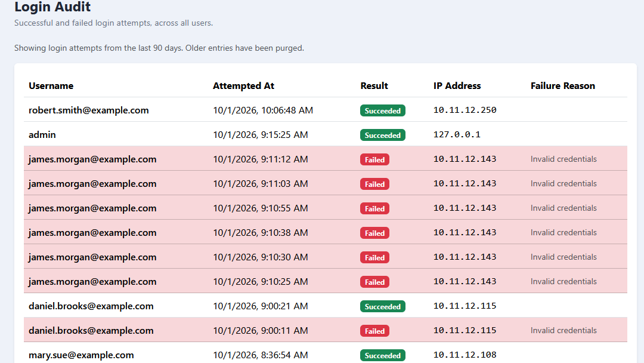Screen dimensions: 644x363
Task: Click Failed badge in 9:11:12 AM row
Action: coord(374,159)
